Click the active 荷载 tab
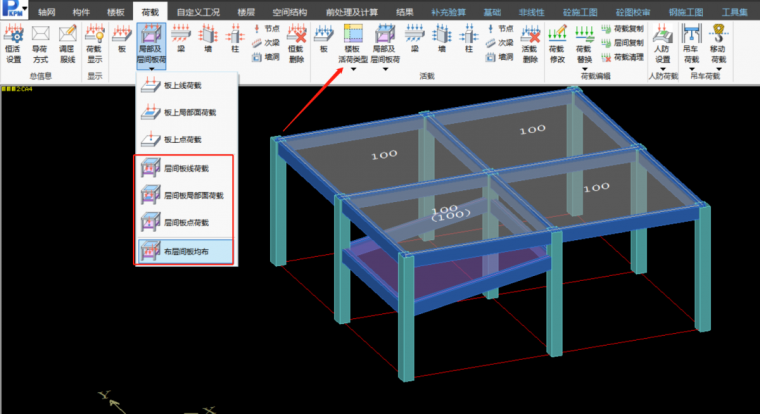Viewport: 760px width, 414px height. pos(150,12)
